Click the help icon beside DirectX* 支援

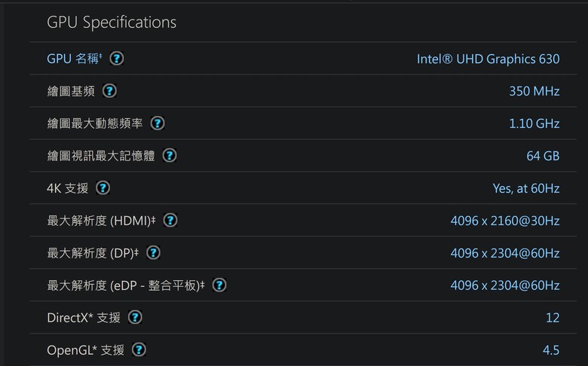[135, 317]
